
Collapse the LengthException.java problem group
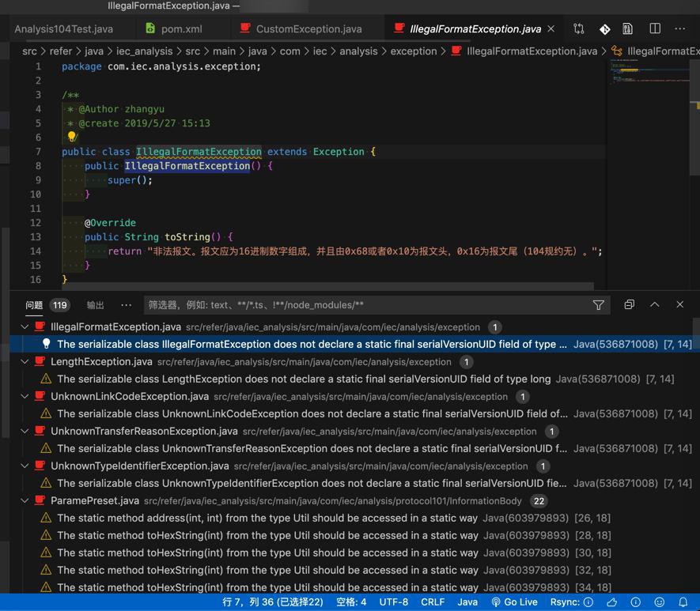[x=25, y=362]
